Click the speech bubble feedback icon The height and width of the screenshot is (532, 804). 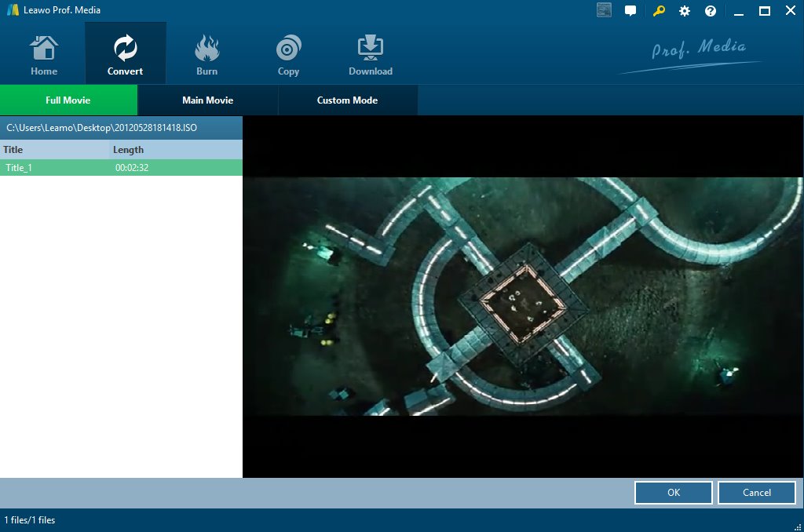pyautogui.click(x=630, y=11)
